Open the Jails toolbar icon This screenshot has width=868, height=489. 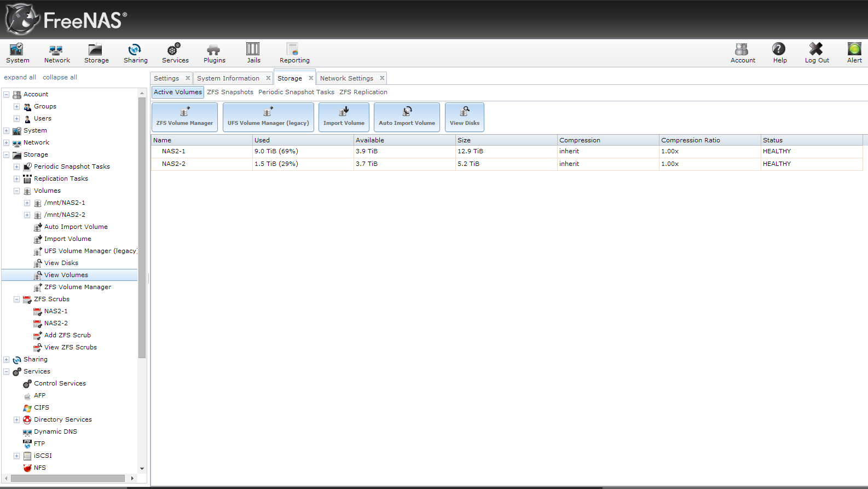(253, 53)
